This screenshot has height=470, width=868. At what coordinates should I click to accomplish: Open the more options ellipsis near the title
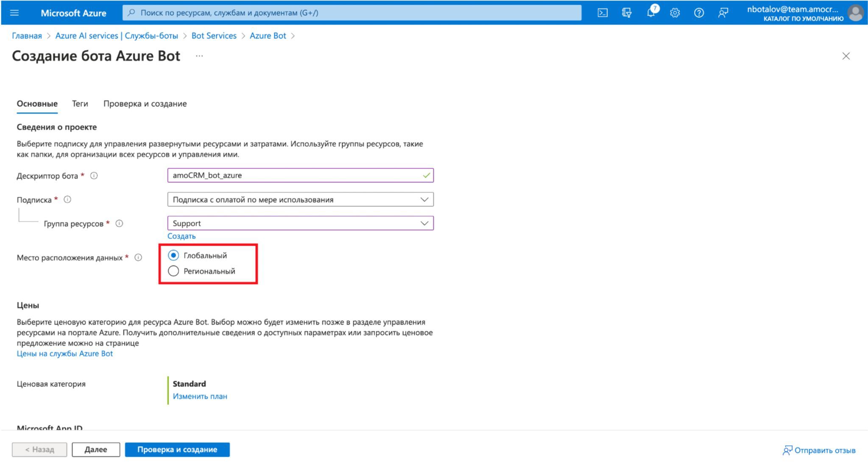pyautogui.click(x=199, y=56)
